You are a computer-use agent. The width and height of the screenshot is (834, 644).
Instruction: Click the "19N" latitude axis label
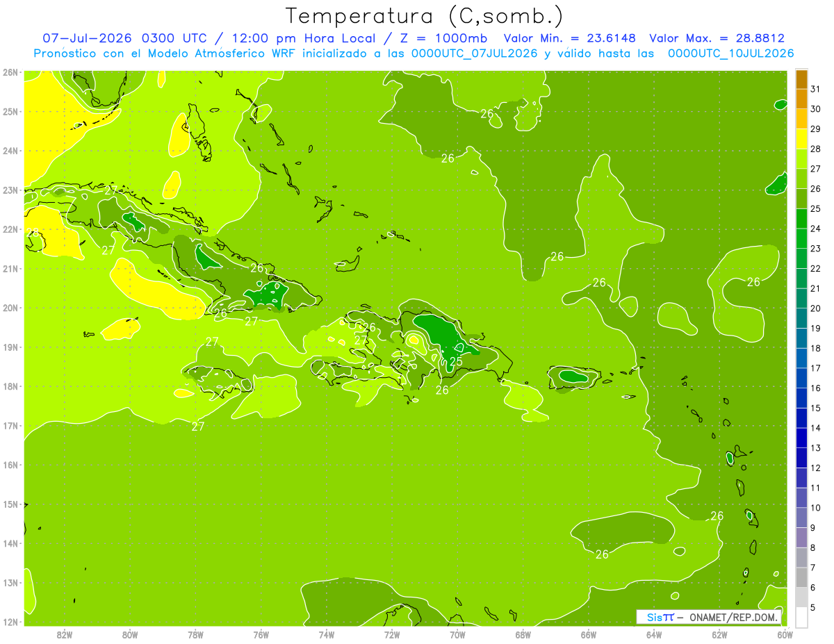pos(10,347)
